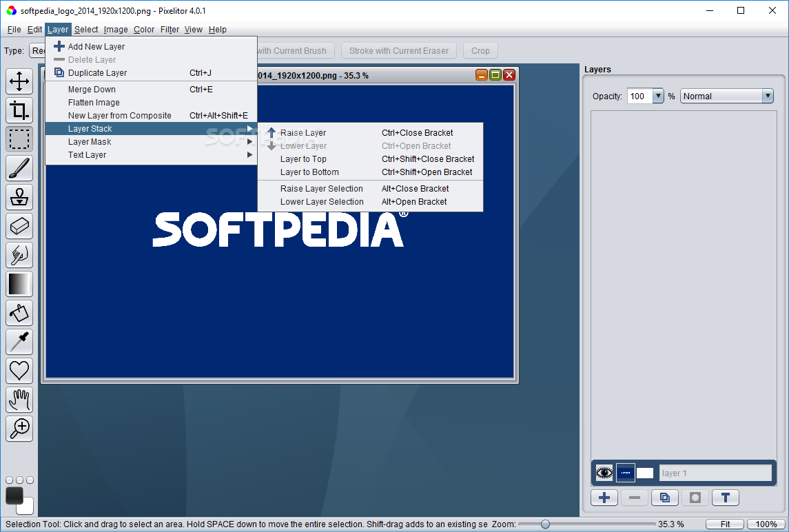Select the Clone Stamp tool

[19, 197]
